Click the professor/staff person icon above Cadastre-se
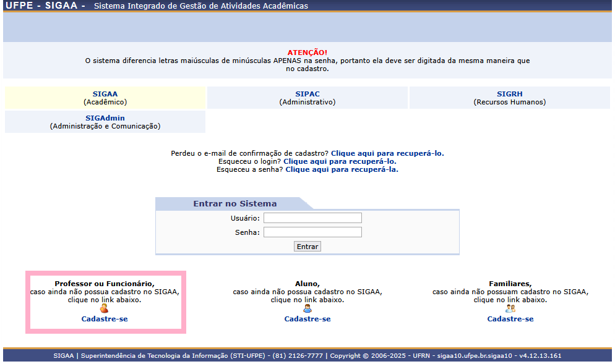615x364 pixels. (x=104, y=309)
